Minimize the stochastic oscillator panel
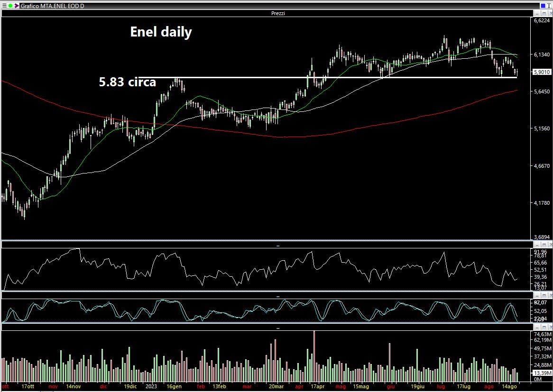Viewport: 553px width, 392px height. [537, 295]
